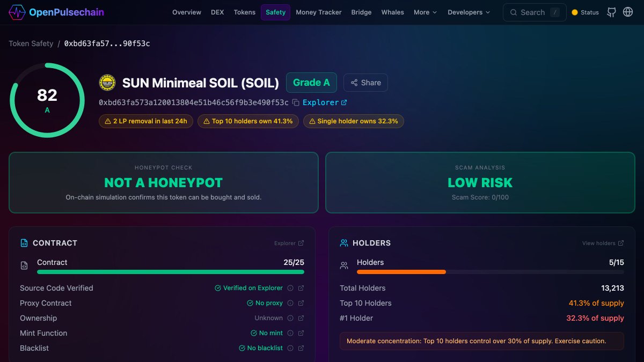The height and width of the screenshot is (362, 644).
Task: Copy the contract address with copy icon
Action: 296,102
